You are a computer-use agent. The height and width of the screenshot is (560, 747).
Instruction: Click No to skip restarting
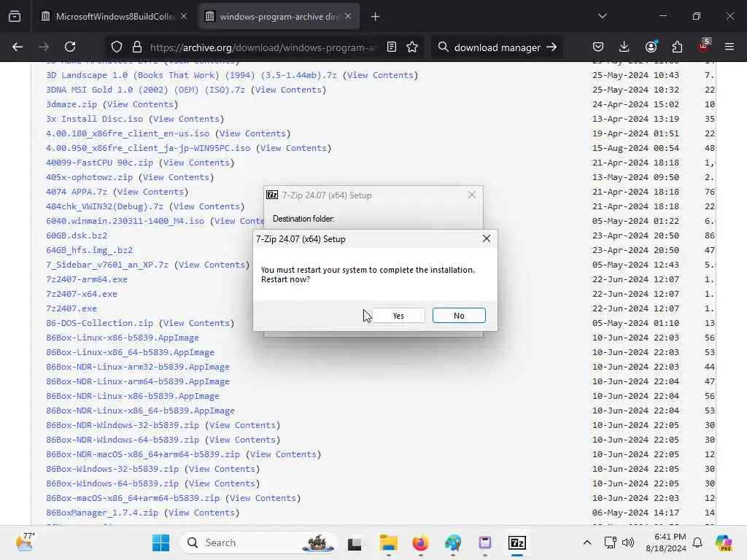pos(459,315)
